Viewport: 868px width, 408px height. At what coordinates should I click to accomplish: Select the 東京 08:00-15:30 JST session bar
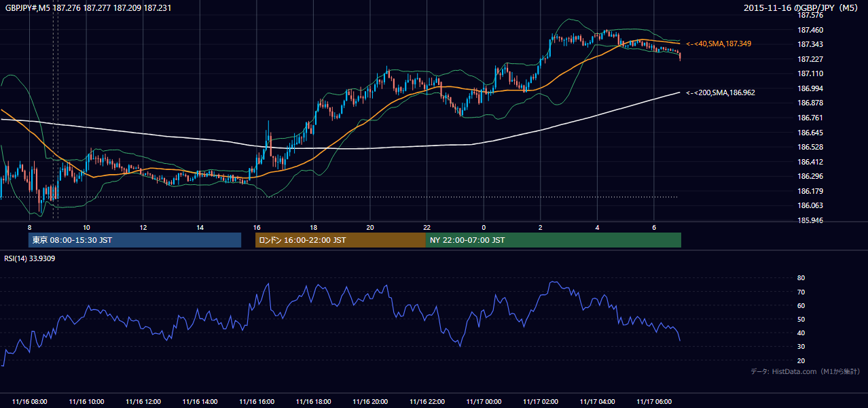[135, 240]
